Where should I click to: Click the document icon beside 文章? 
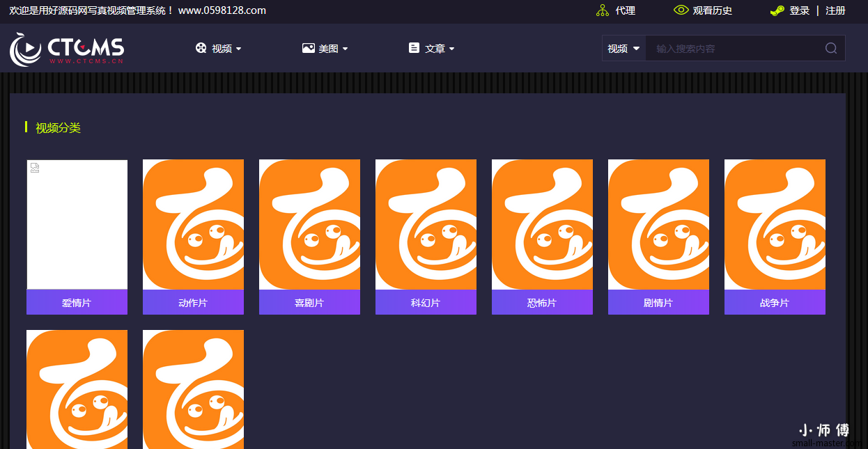[414, 48]
